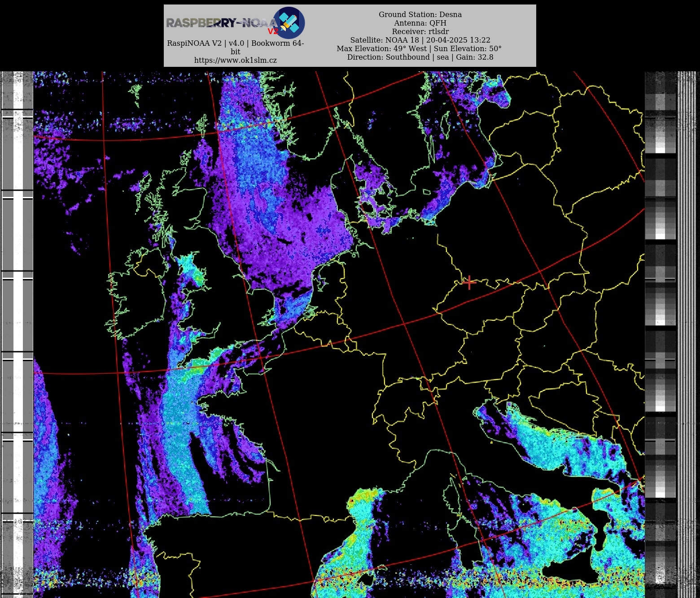Click the Raspberry-NOAA V2 logo
The image size is (700, 598).
[x=236, y=22]
